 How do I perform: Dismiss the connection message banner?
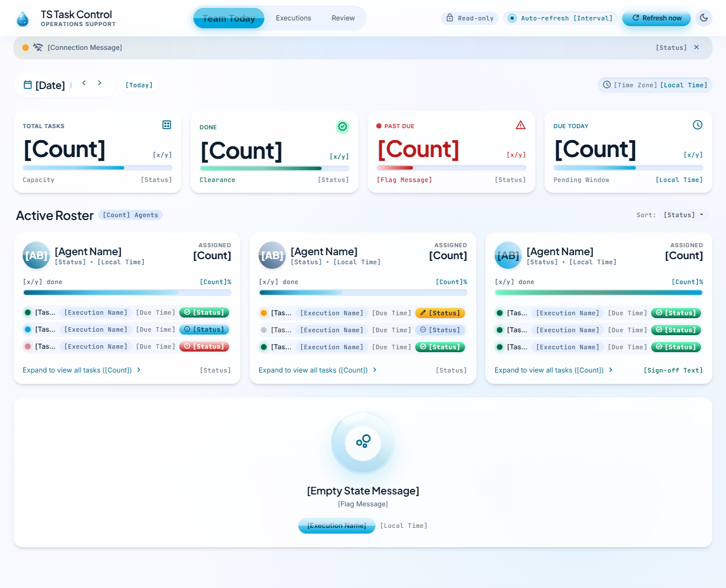pos(697,48)
